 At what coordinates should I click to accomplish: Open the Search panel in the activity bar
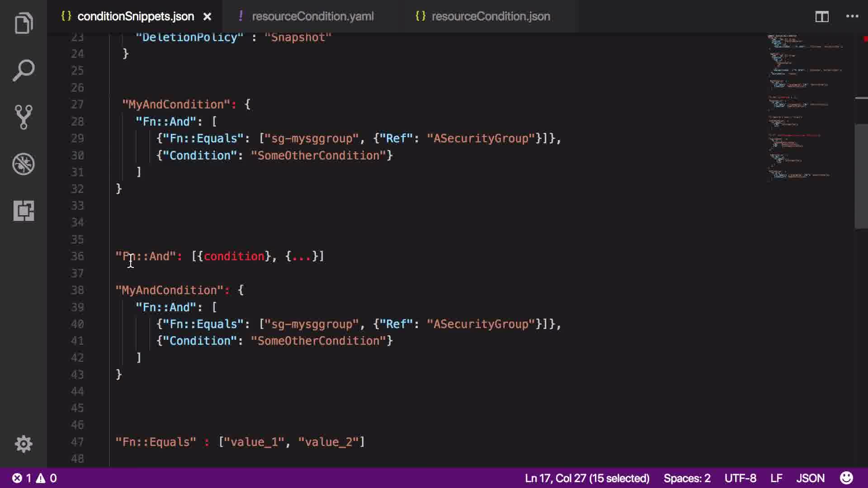[24, 70]
